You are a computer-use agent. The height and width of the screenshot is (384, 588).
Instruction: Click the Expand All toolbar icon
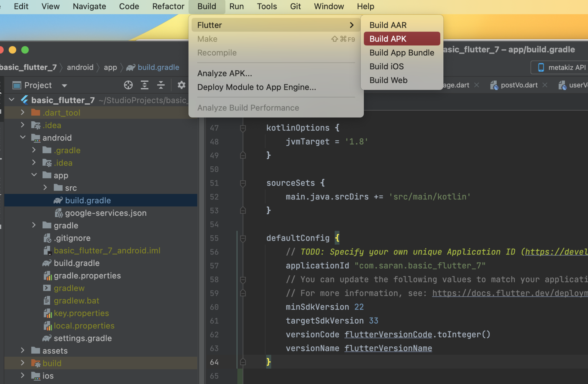(144, 85)
